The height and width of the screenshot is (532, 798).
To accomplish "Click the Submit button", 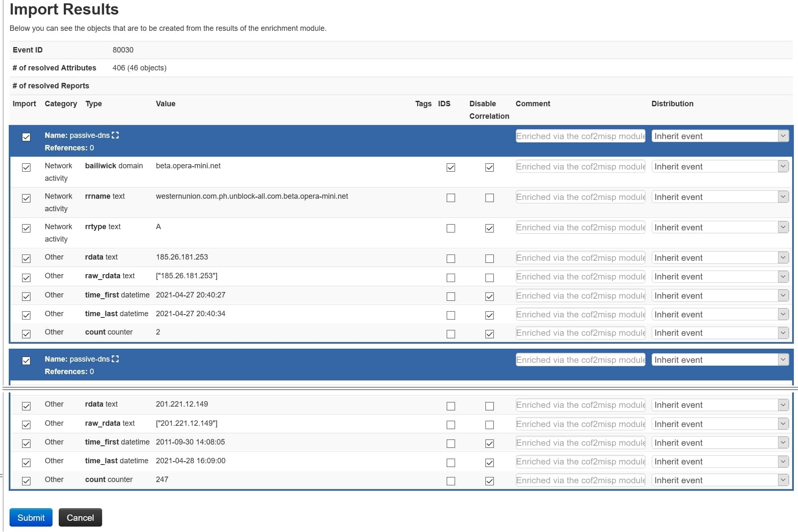I will pos(31,517).
